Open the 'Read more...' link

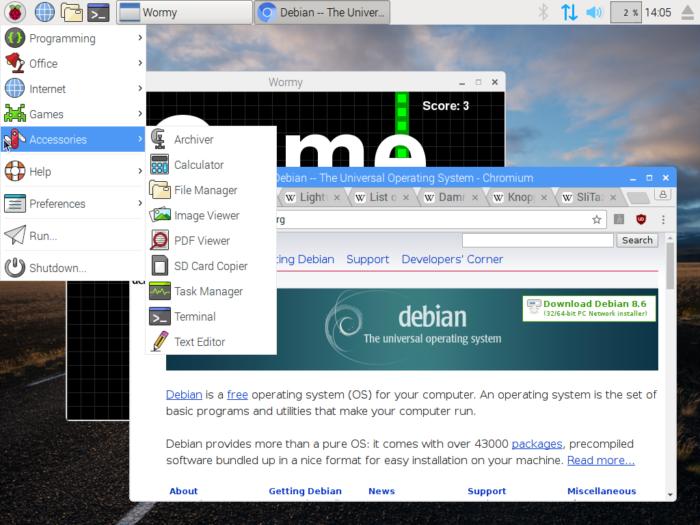click(601, 460)
